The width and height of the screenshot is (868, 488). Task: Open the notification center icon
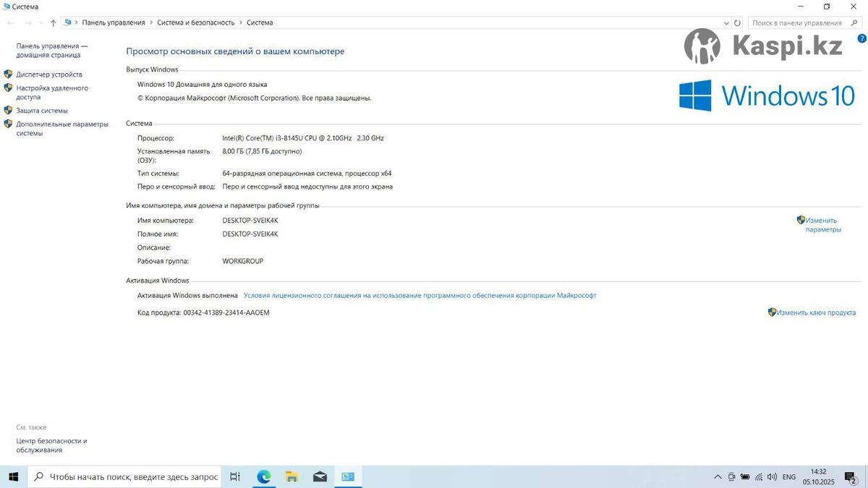pos(850,476)
